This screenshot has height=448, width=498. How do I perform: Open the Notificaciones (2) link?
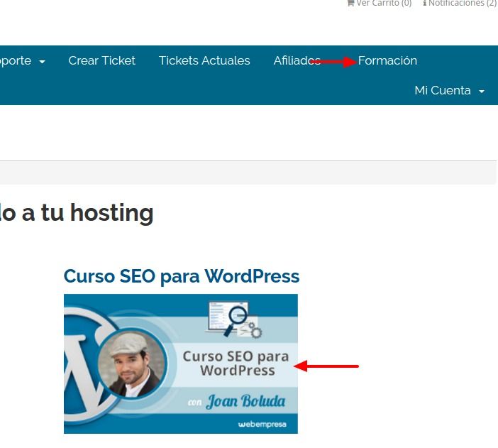point(460,3)
